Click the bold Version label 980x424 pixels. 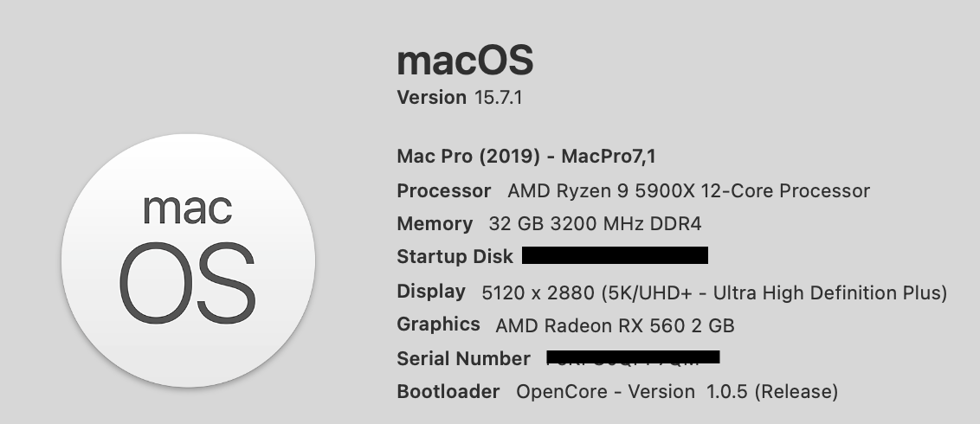(431, 97)
